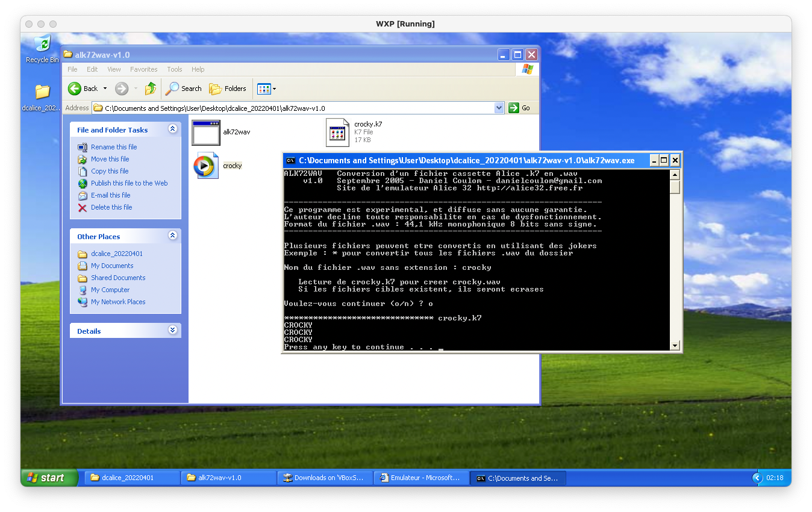
Task: Click the Forward arrow toolbar icon
Action: coord(122,89)
